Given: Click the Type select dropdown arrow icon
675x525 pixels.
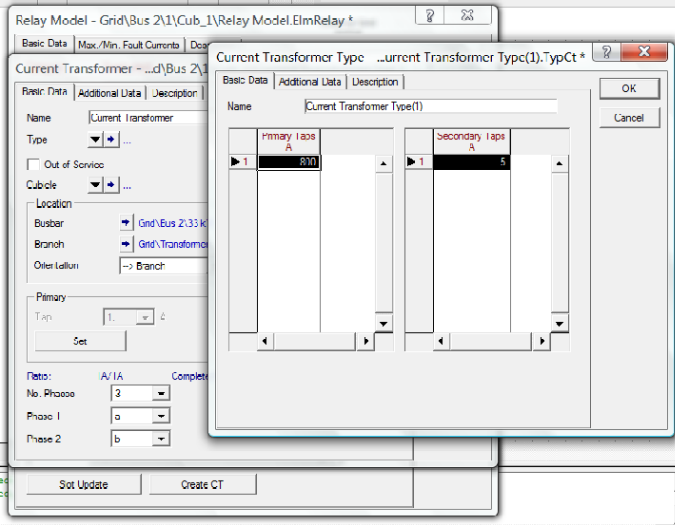Looking at the screenshot, I should [95, 141].
